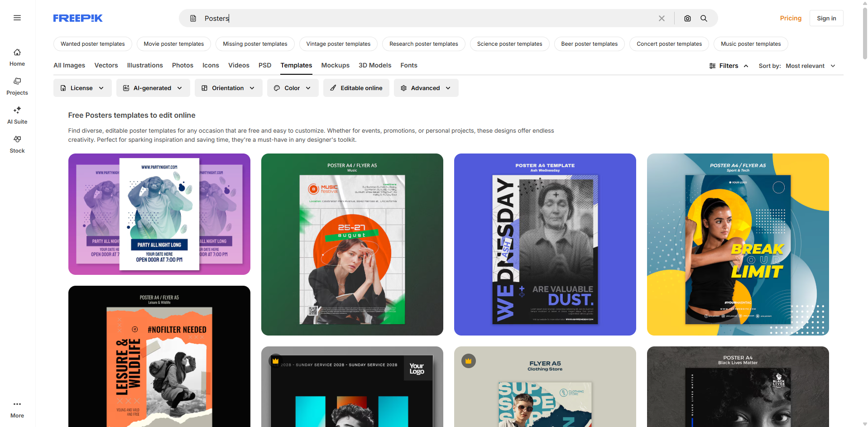Open the Orientation dropdown

tap(229, 88)
